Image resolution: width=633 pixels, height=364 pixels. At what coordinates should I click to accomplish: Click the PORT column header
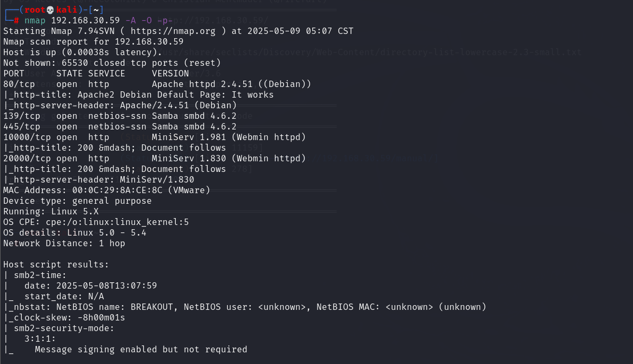pos(14,73)
